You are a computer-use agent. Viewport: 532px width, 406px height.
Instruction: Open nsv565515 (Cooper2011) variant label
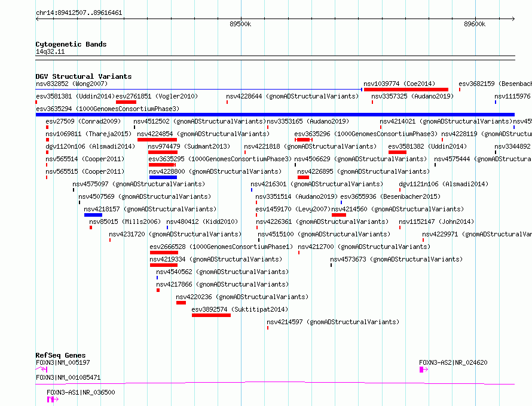(x=85, y=171)
